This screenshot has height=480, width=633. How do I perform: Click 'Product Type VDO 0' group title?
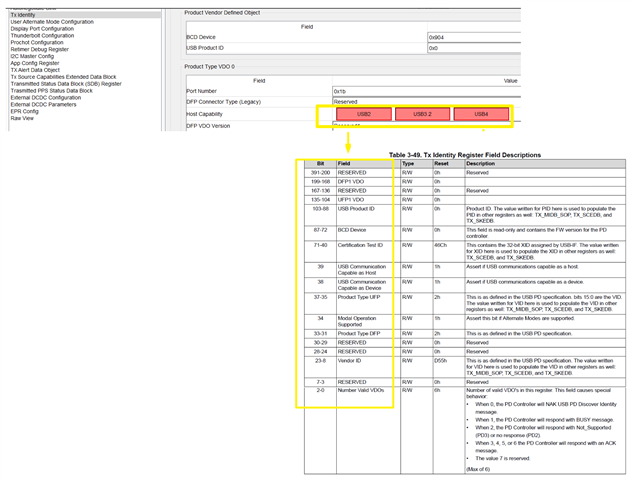(x=210, y=66)
